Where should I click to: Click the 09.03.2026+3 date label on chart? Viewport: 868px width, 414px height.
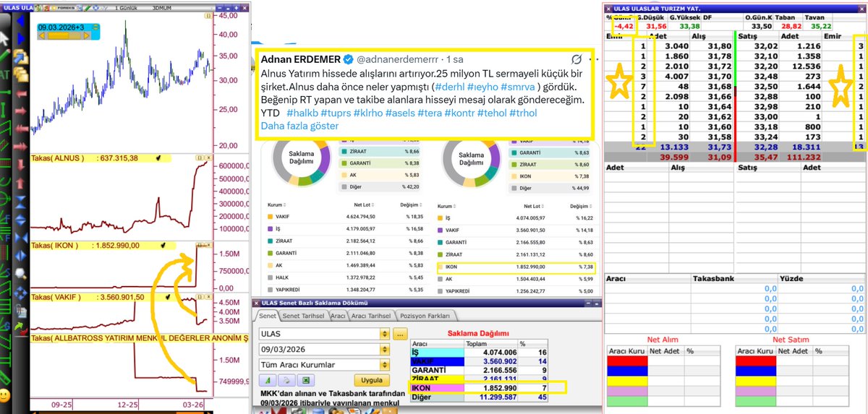click(x=61, y=27)
